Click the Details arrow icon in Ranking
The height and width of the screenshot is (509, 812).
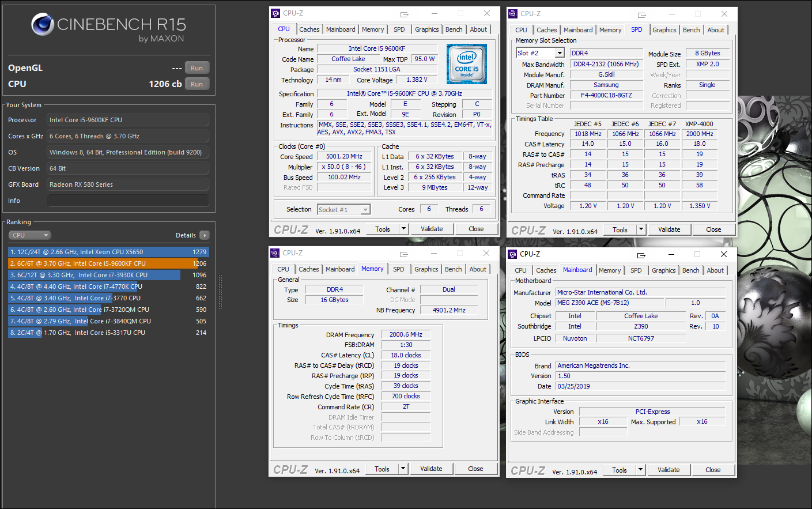pos(205,235)
